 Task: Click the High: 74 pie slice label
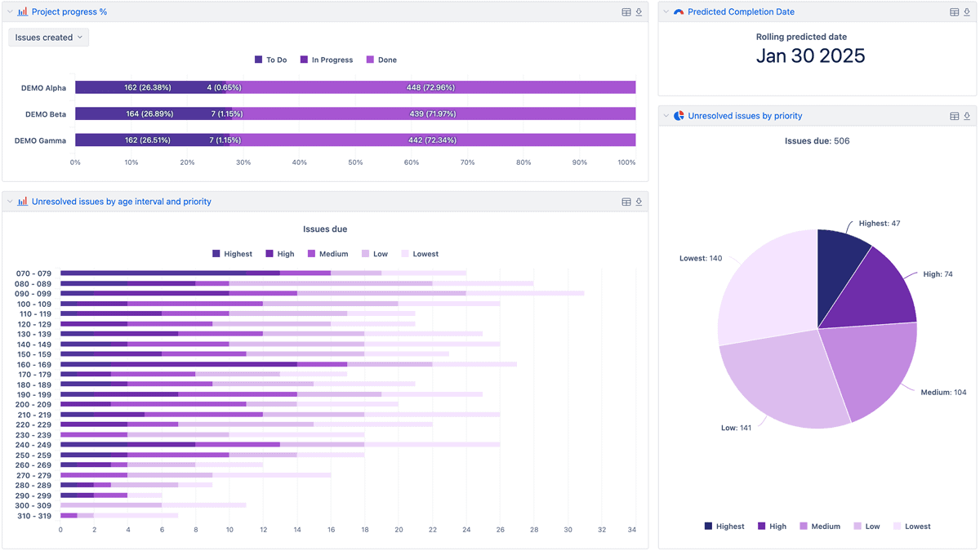tap(938, 274)
